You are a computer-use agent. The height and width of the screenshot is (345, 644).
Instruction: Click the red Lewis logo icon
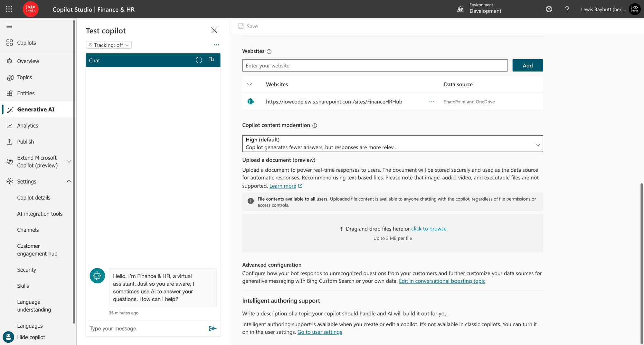click(x=31, y=9)
